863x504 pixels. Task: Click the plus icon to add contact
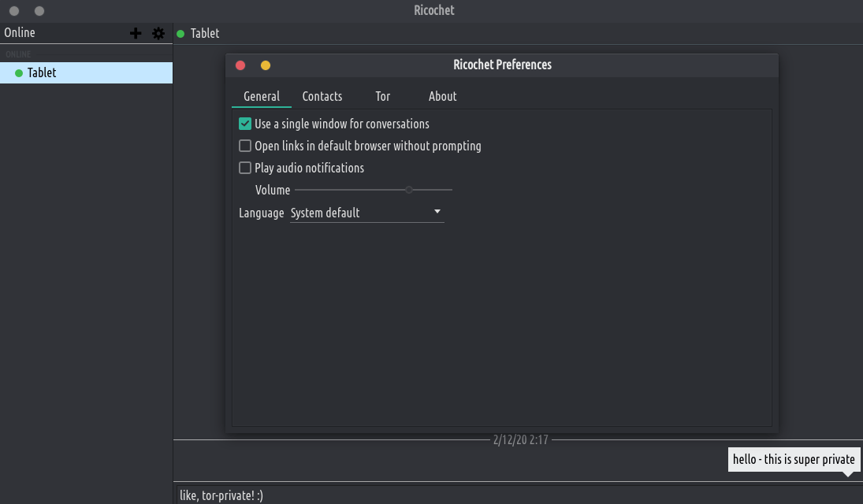136,33
